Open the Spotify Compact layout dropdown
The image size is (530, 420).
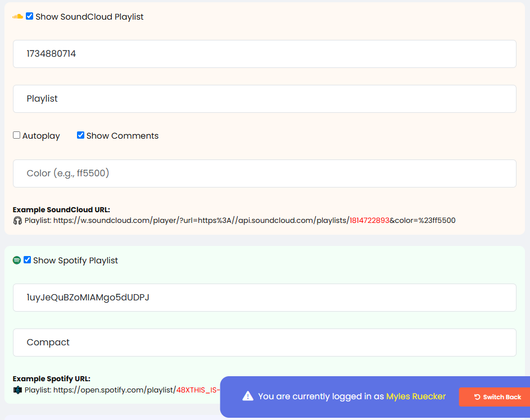(x=264, y=343)
